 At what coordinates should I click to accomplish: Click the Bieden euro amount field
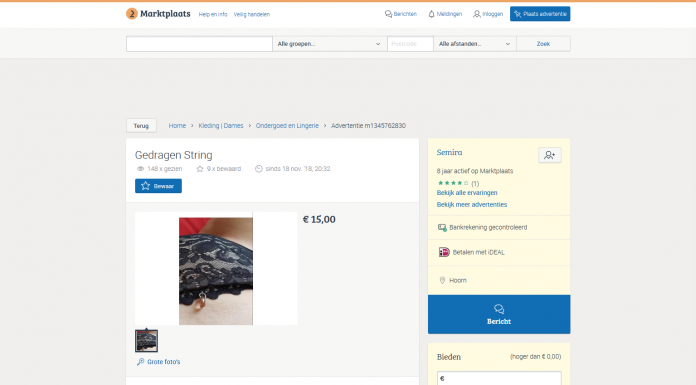pos(499,378)
